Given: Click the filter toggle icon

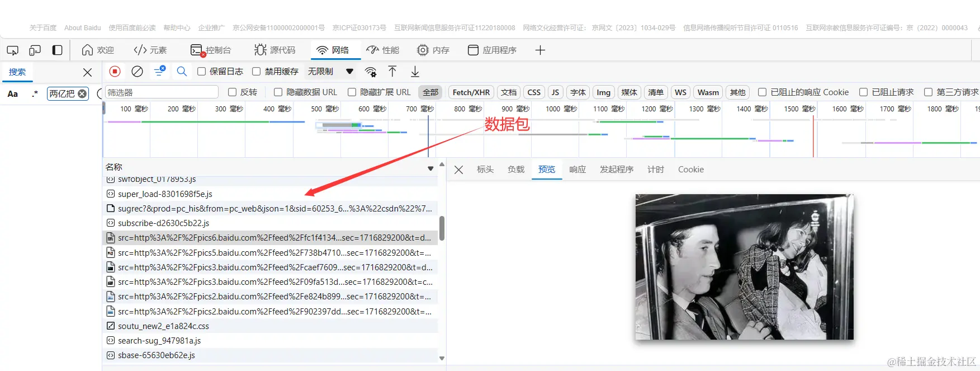Looking at the screenshot, I should (x=160, y=71).
